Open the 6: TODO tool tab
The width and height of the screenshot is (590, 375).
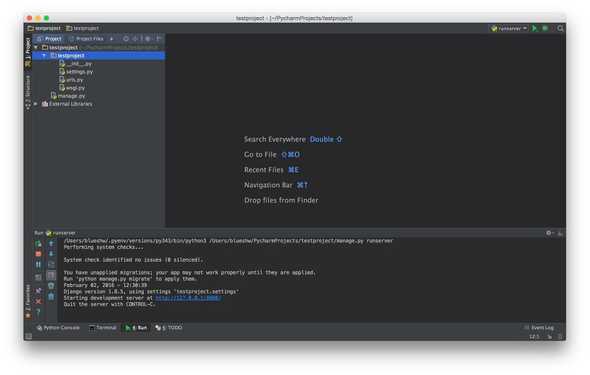point(169,328)
